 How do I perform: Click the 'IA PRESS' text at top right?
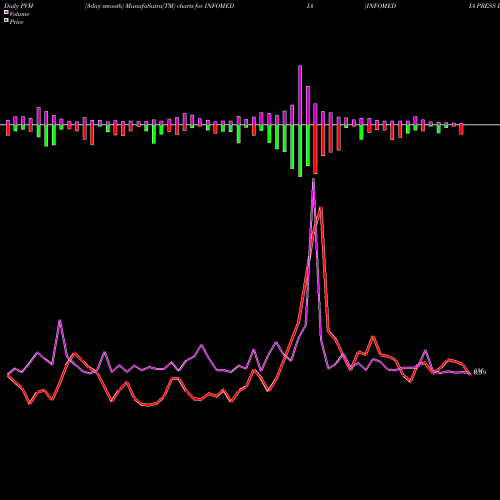tap(482, 6)
